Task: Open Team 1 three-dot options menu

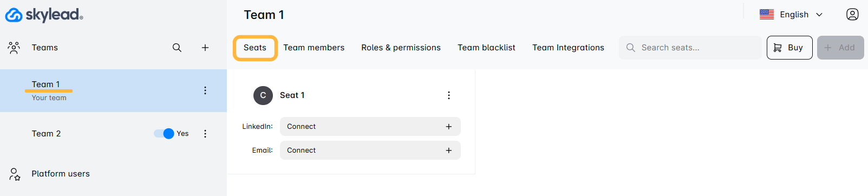Action: point(205,90)
